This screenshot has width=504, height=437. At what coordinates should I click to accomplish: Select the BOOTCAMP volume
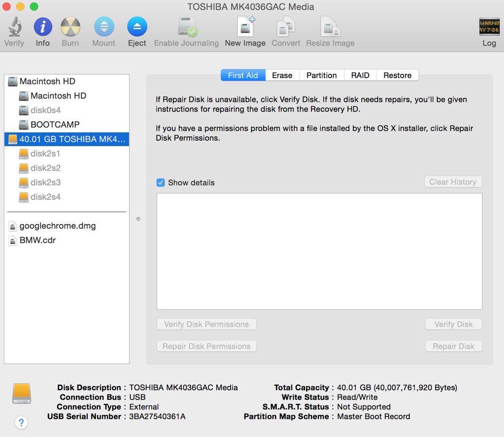point(67,125)
